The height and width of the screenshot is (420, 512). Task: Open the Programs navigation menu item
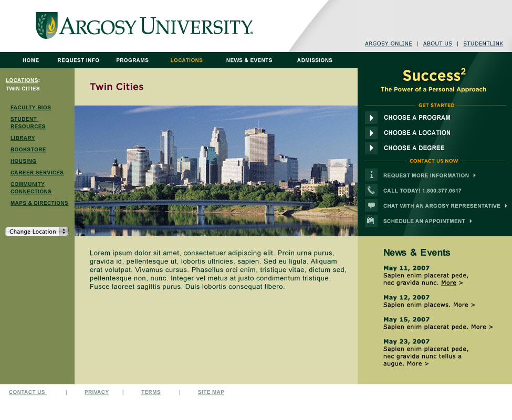click(132, 60)
